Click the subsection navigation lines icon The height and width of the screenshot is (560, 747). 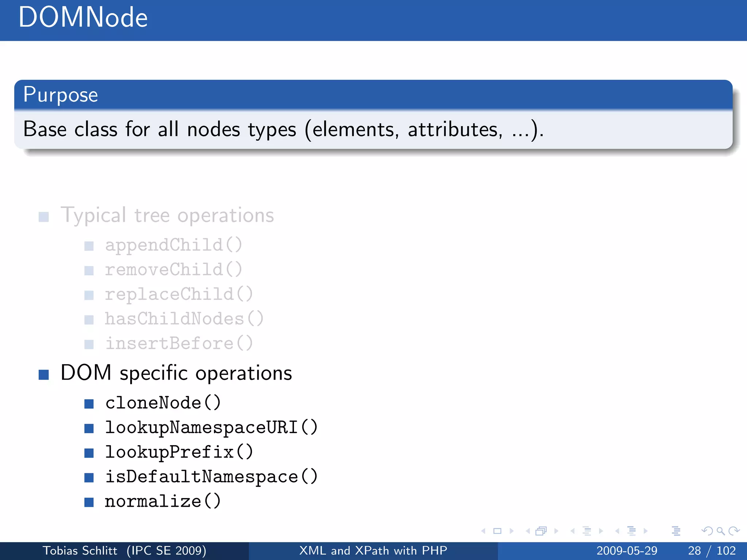coord(587,531)
